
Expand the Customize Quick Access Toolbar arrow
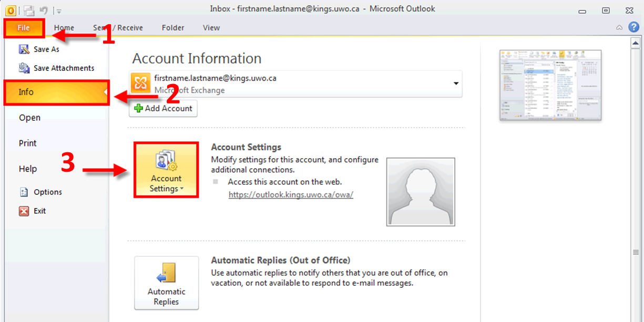(59, 11)
